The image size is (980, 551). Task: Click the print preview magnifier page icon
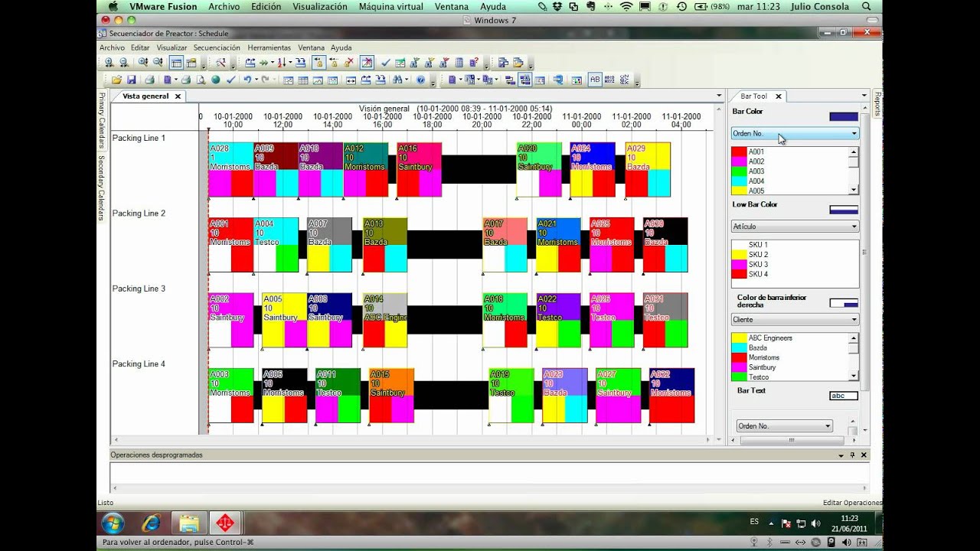click(x=201, y=80)
